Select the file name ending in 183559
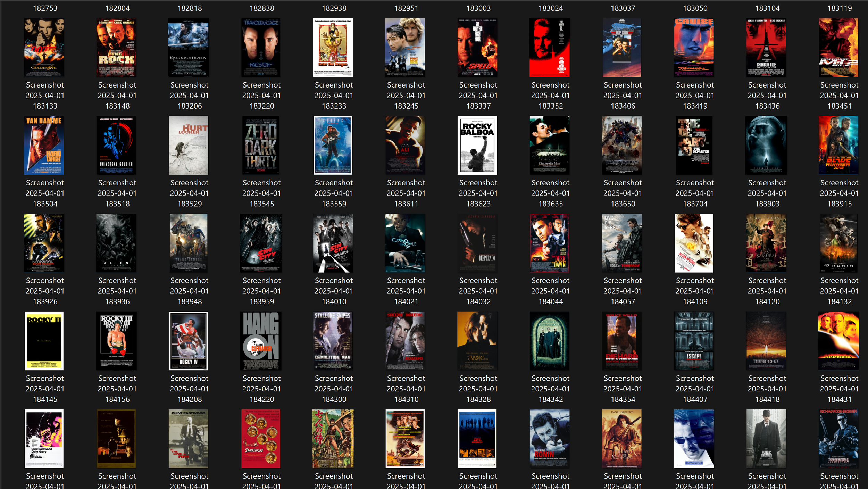 [x=334, y=193]
